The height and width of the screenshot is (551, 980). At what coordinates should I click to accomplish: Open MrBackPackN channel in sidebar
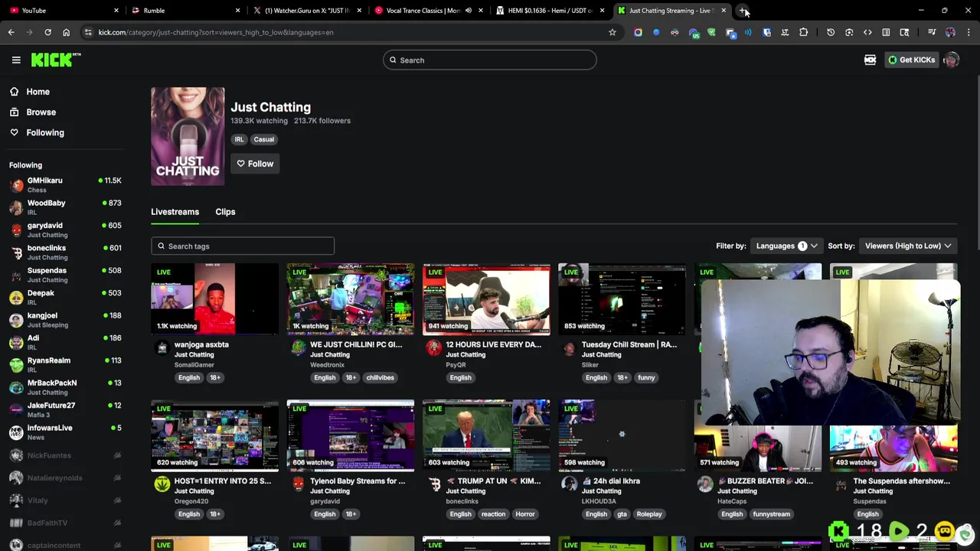[65, 387]
